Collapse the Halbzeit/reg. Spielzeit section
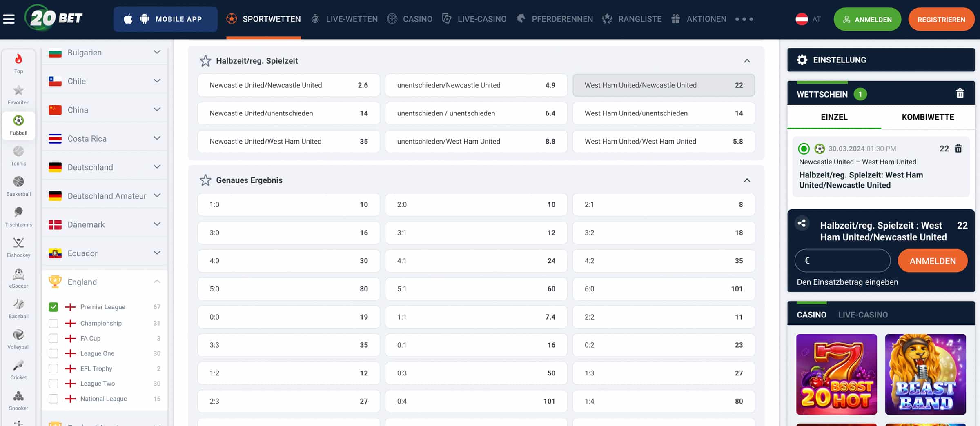Viewport: 980px width, 426px height. (x=747, y=61)
